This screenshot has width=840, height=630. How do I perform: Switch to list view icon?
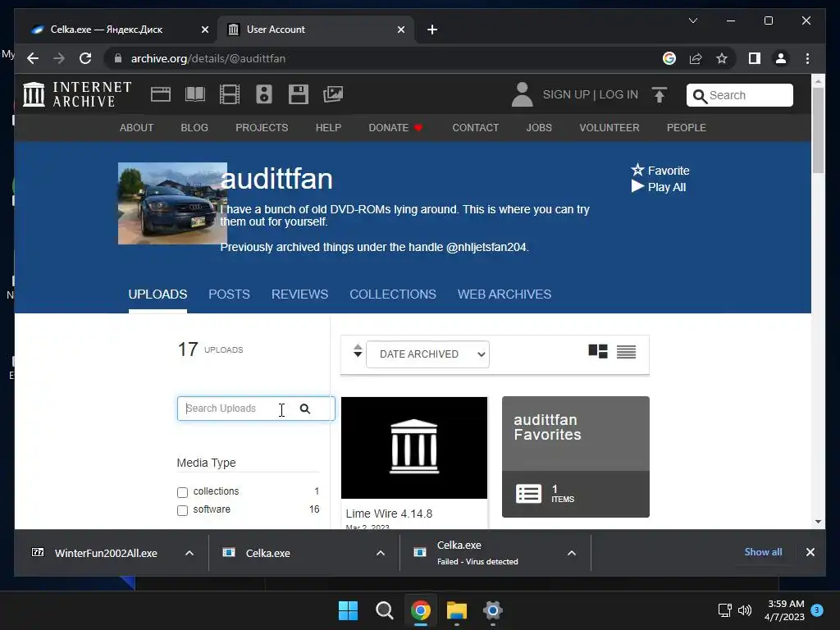click(x=626, y=351)
